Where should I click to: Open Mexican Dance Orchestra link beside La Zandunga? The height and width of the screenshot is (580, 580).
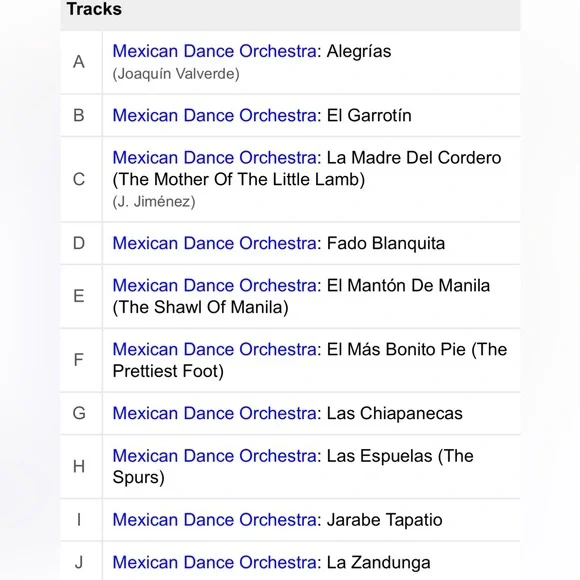click(214, 563)
